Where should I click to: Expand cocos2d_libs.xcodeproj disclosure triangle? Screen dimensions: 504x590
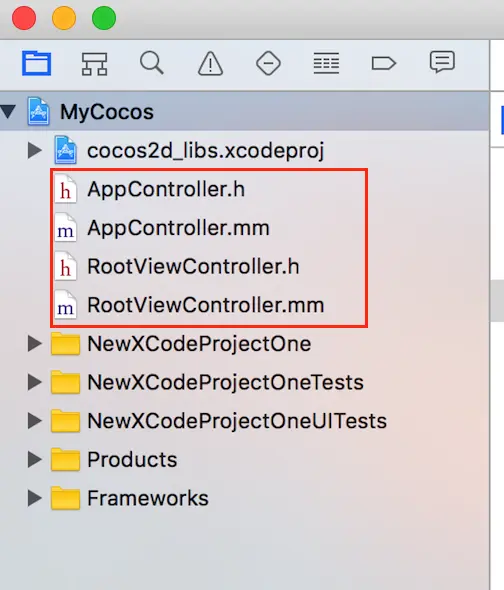click(35, 151)
